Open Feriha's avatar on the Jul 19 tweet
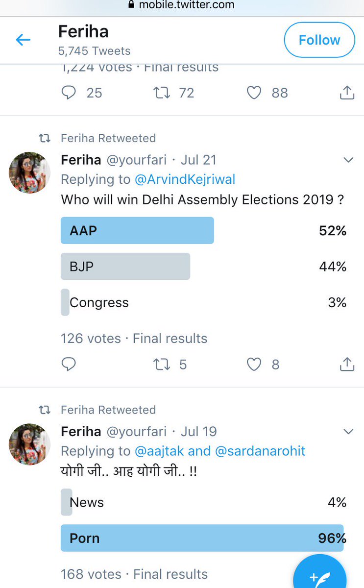Viewport: 364px width, 588px height. (x=30, y=444)
